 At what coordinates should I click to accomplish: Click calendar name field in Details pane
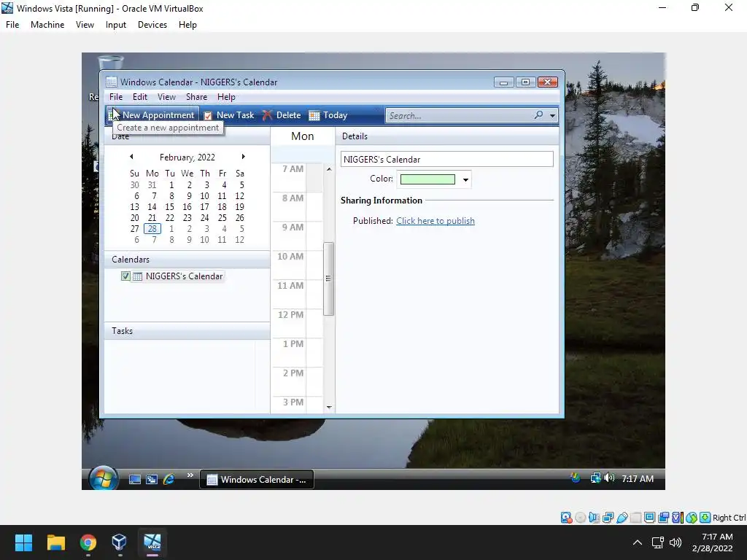point(447,159)
